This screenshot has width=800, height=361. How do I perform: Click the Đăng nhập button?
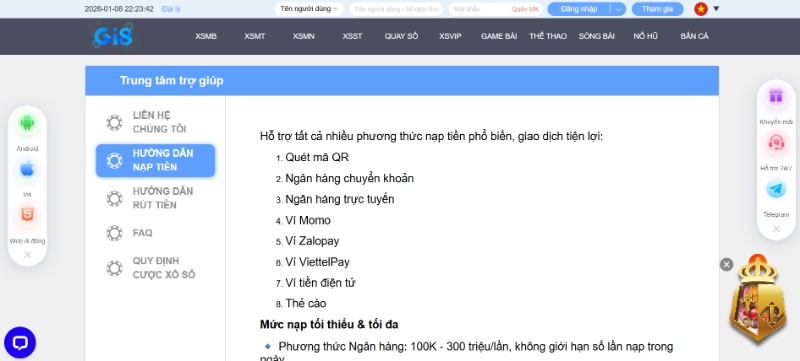tap(579, 9)
